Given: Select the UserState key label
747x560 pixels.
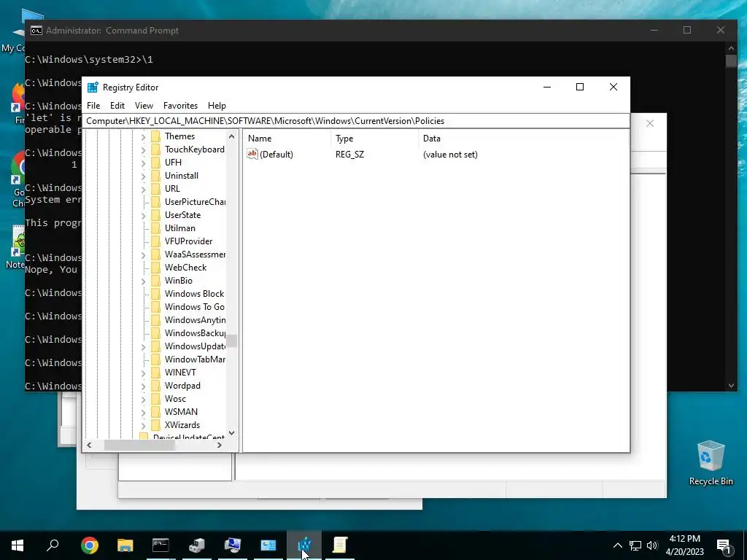Looking at the screenshot, I should coord(182,215).
